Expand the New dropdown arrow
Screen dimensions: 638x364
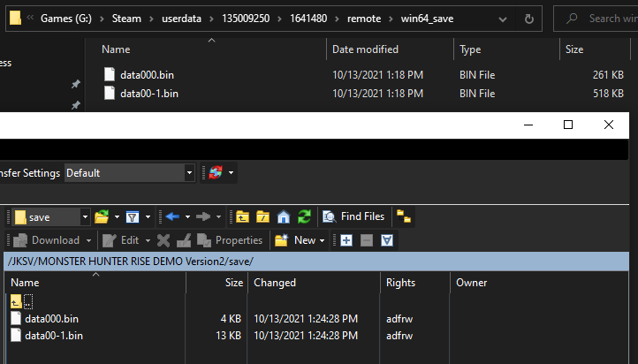(322, 240)
